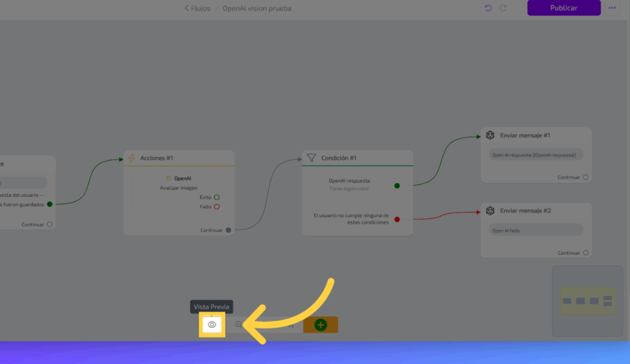Click the funnel icon on Condición #1
630x364 pixels.
[x=311, y=158]
